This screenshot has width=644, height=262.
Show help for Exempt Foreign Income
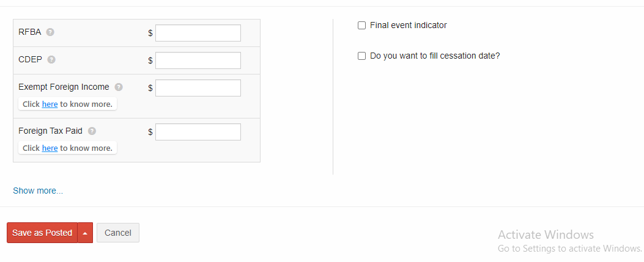(119, 87)
